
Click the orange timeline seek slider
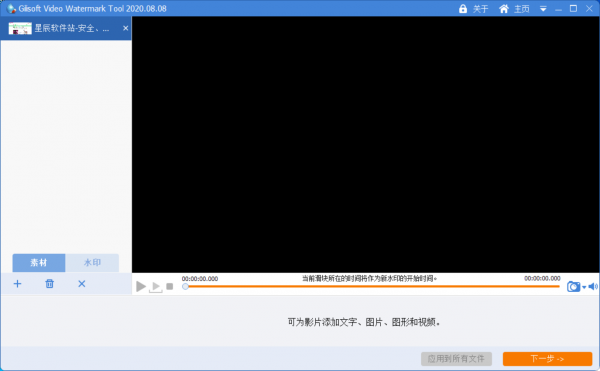[372, 286]
